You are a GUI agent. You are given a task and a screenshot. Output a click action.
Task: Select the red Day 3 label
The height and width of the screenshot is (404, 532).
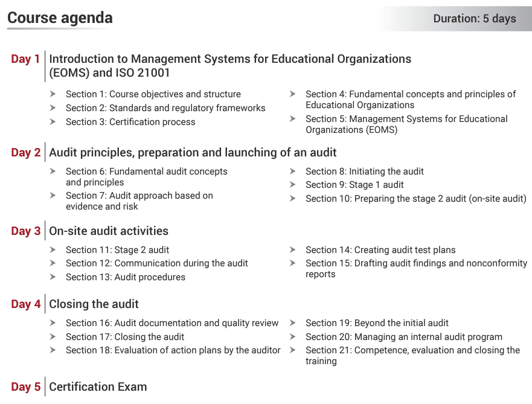pyautogui.click(x=25, y=231)
